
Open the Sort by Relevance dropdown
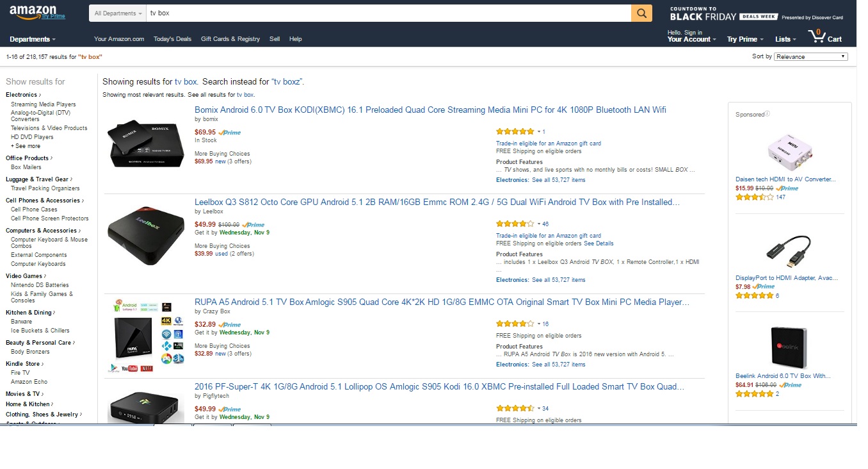pyautogui.click(x=811, y=56)
